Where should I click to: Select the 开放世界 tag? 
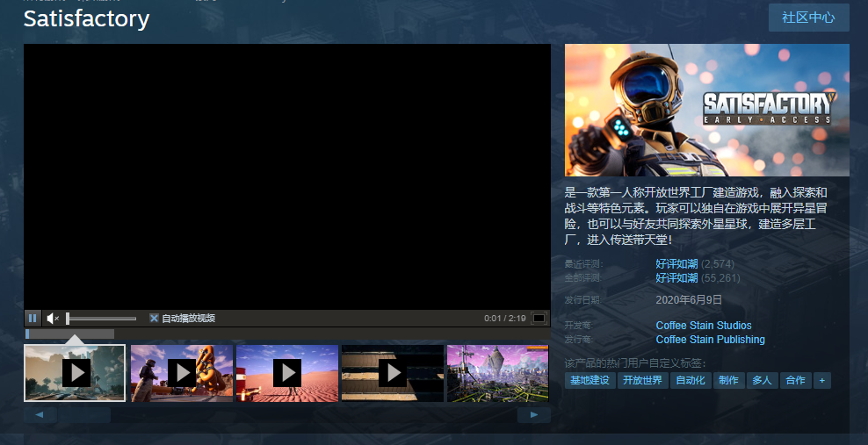pyautogui.click(x=642, y=380)
